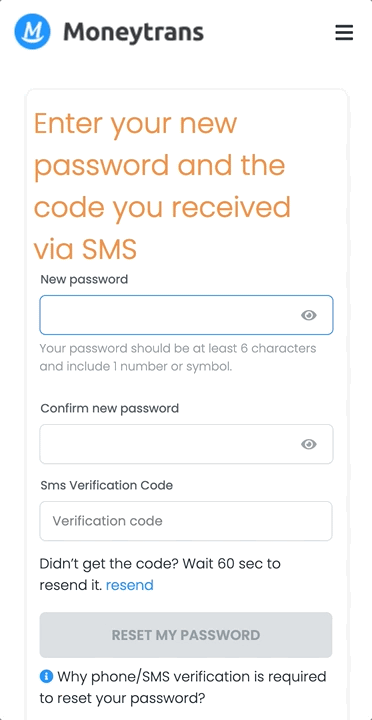Click the 'Confirm new password' label
This screenshot has height=720, width=372.
[110, 408]
